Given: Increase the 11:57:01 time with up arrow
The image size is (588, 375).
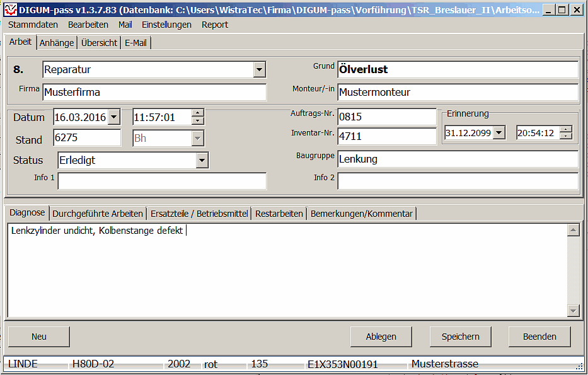Looking at the screenshot, I should [x=198, y=113].
